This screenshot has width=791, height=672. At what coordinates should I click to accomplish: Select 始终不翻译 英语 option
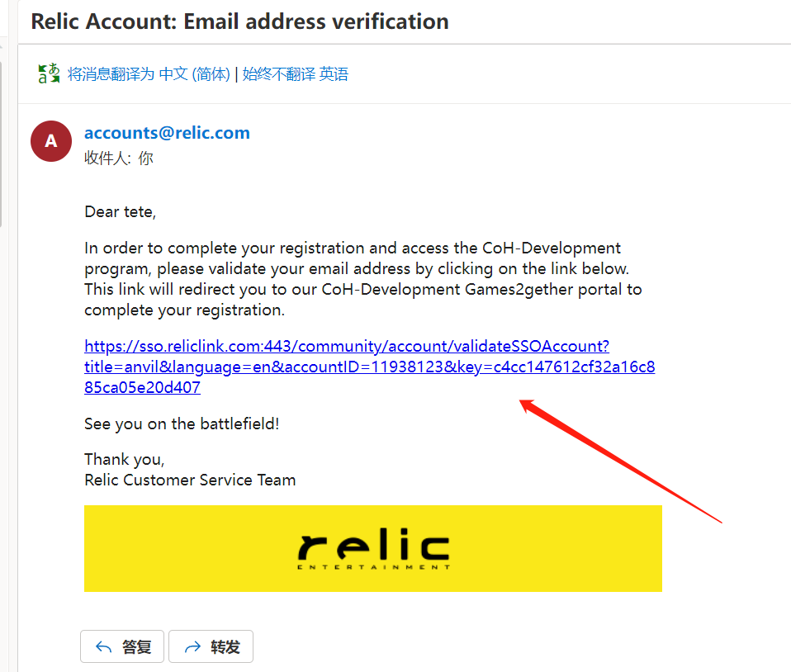(295, 74)
